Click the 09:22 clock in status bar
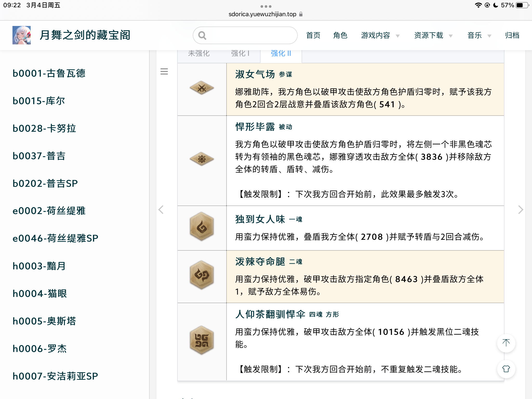The image size is (532, 399). pyautogui.click(x=12, y=5)
